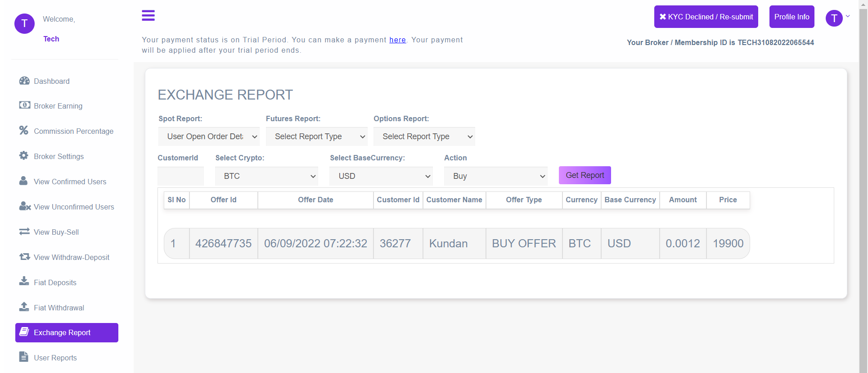Expand the profile chevron beside avatar
Screen dimensions: 868x373
[x=848, y=16]
